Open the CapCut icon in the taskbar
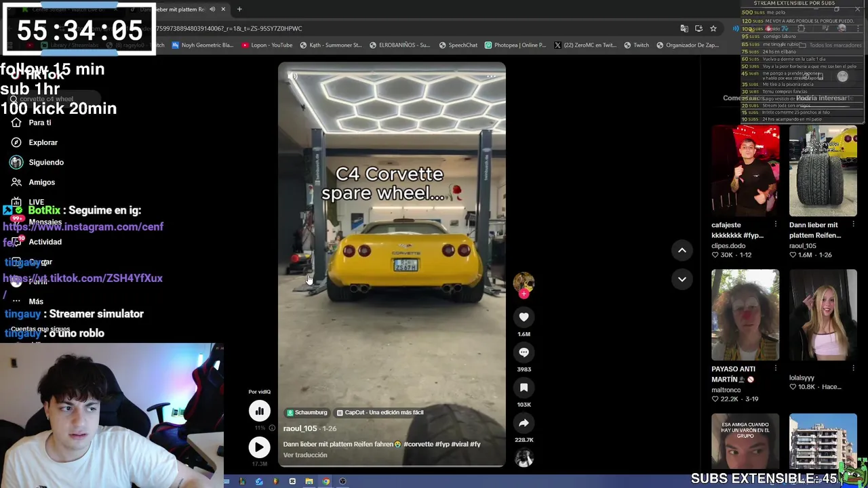 point(292,481)
